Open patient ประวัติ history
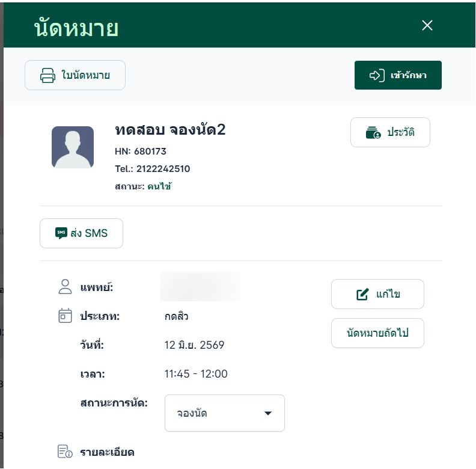 390,132
